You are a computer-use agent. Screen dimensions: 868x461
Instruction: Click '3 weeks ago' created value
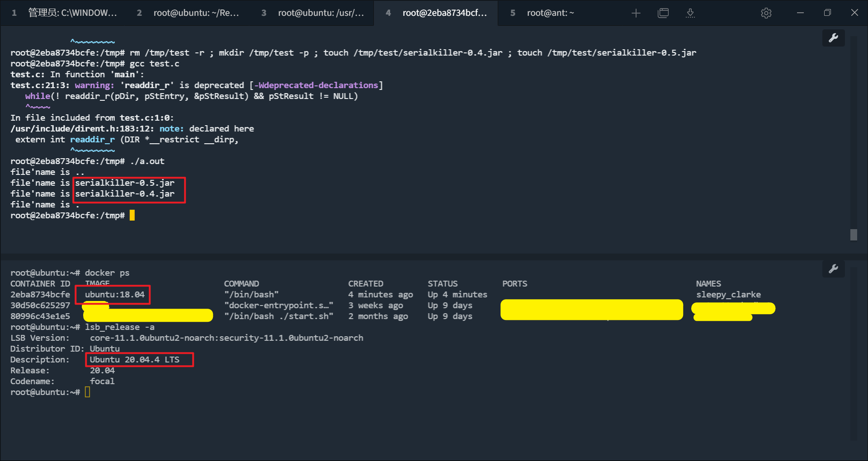pos(376,306)
